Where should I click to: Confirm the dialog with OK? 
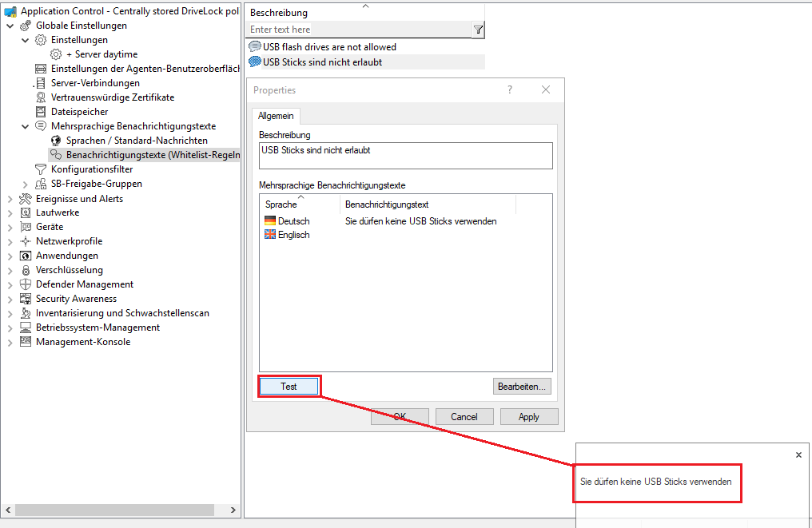click(x=400, y=417)
